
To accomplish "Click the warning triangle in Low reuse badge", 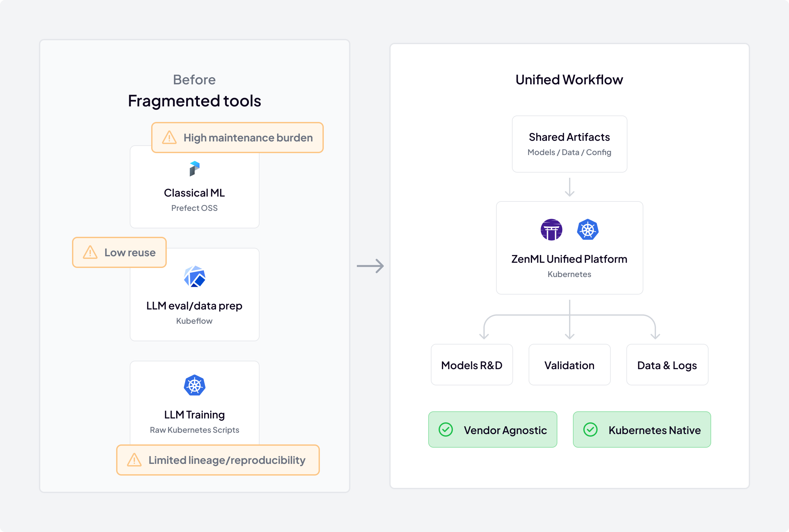I will point(90,252).
